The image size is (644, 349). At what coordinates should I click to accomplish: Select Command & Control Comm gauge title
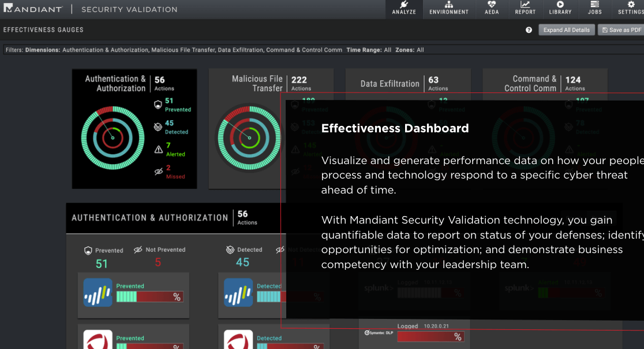point(530,83)
